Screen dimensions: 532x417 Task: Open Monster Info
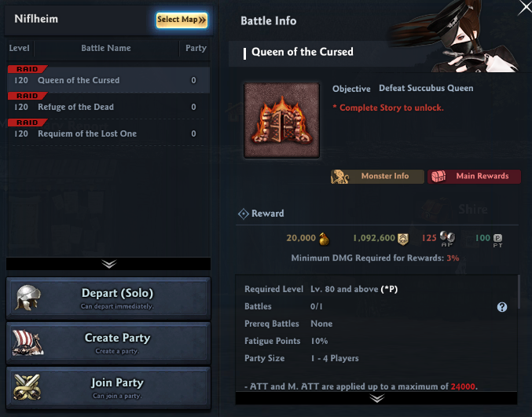(377, 176)
